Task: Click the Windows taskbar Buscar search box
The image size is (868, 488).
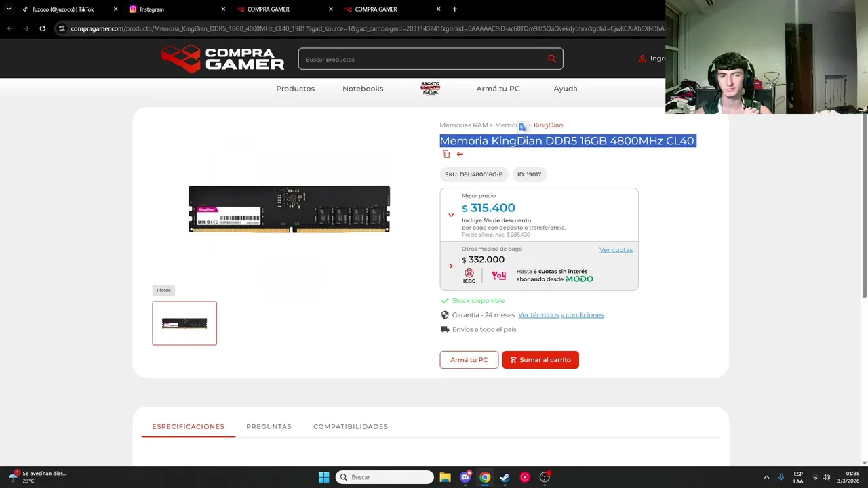Action: pyautogui.click(x=384, y=477)
